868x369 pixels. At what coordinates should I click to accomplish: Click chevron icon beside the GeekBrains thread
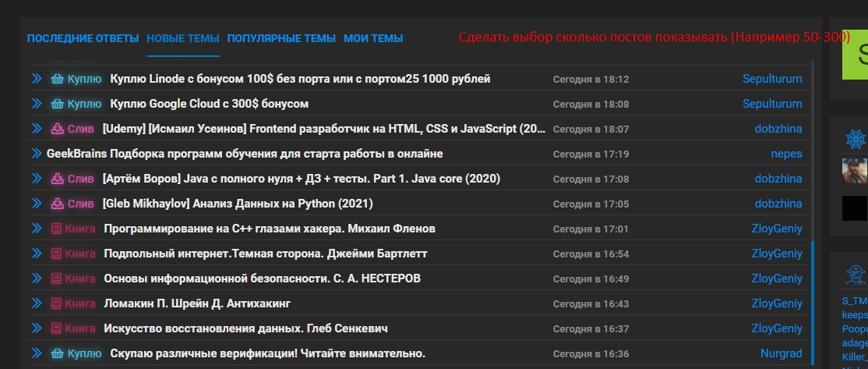coord(37,154)
